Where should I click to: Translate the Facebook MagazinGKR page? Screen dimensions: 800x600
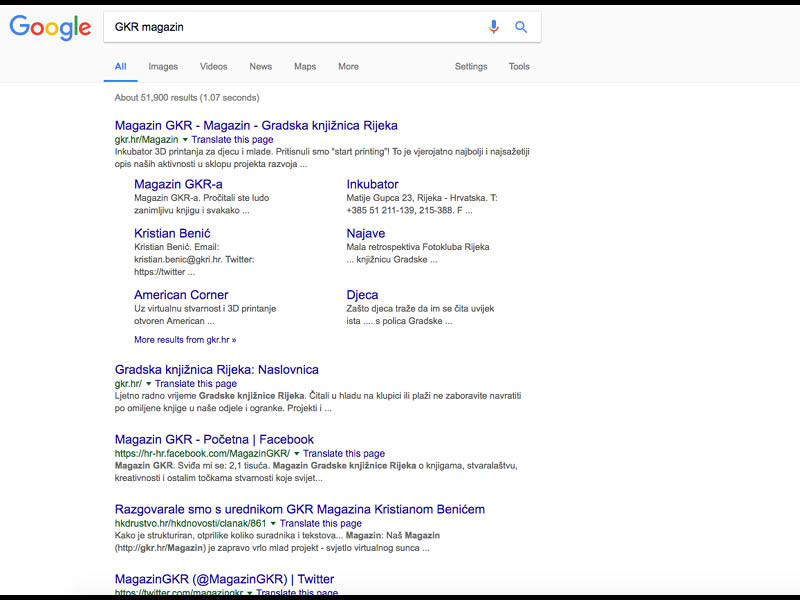(x=344, y=454)
